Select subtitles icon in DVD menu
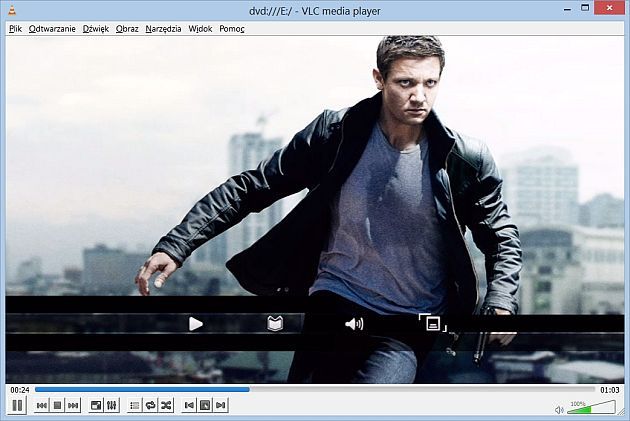630x421 pixels. point(433,323)
